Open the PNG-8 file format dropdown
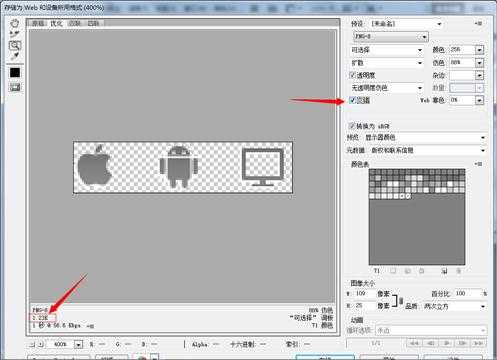497x360 pixels. [391, 36]
